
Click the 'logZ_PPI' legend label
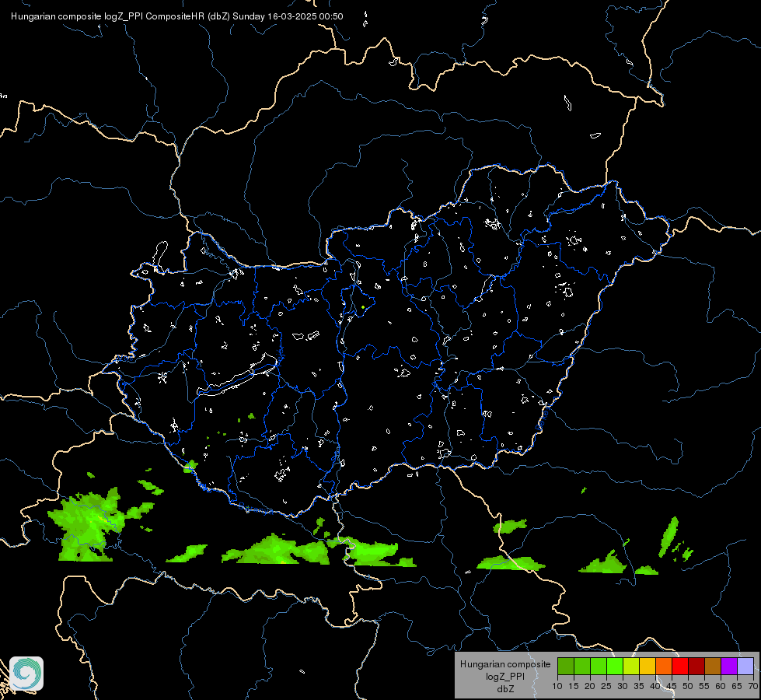point(505,676)
